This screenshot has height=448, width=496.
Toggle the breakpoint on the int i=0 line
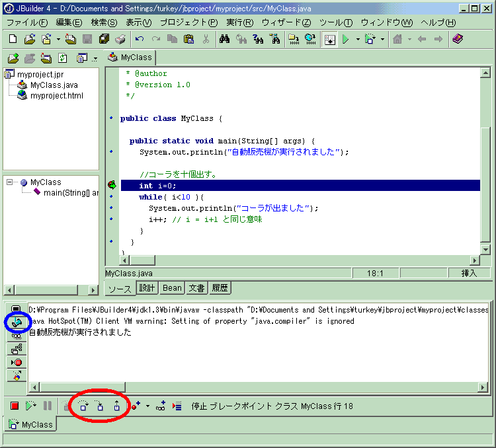[x=111, y=186]
